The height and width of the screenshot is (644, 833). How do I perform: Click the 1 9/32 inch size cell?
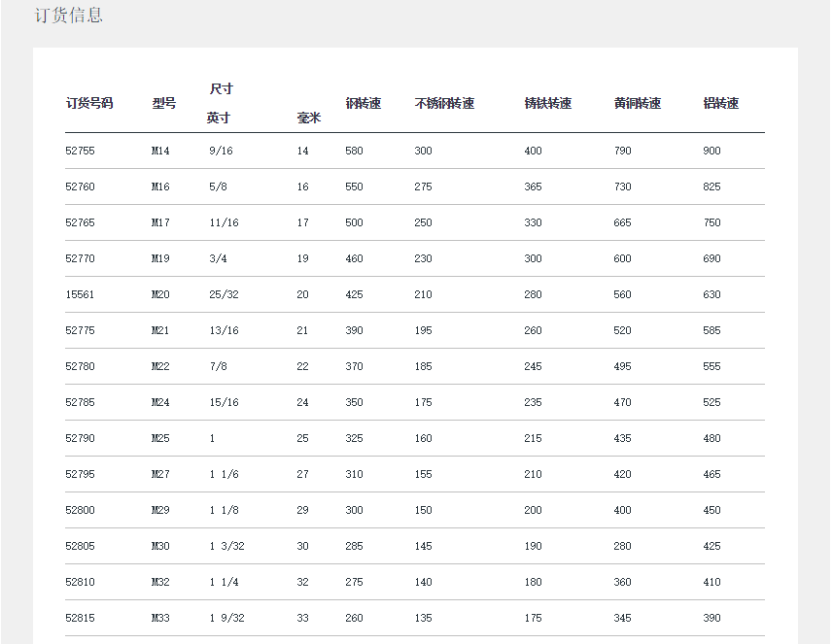[227, 618]
